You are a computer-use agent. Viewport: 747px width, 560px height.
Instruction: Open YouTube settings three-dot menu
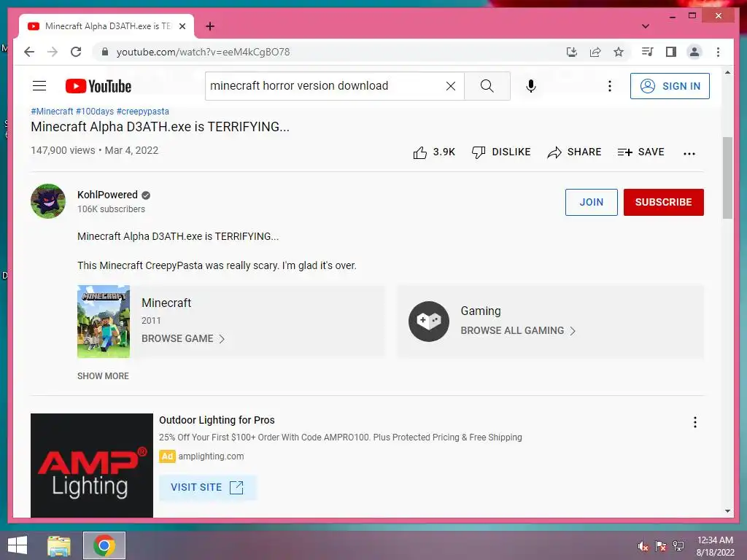[609, 86]
